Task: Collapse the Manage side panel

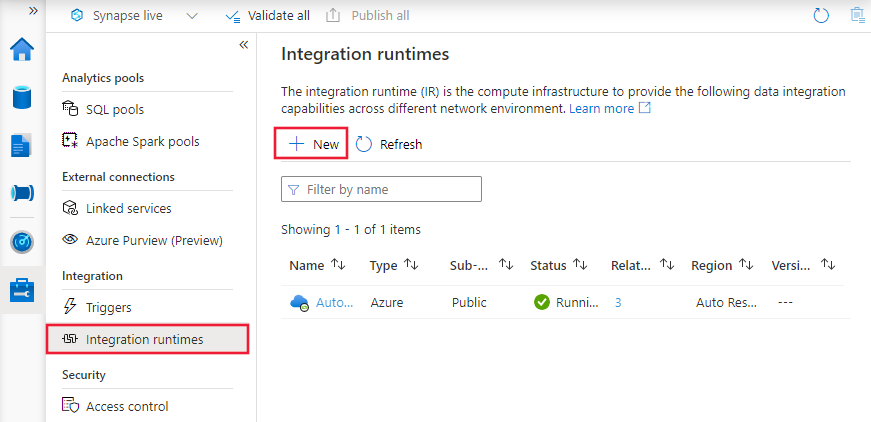Action: pos(243,45)
